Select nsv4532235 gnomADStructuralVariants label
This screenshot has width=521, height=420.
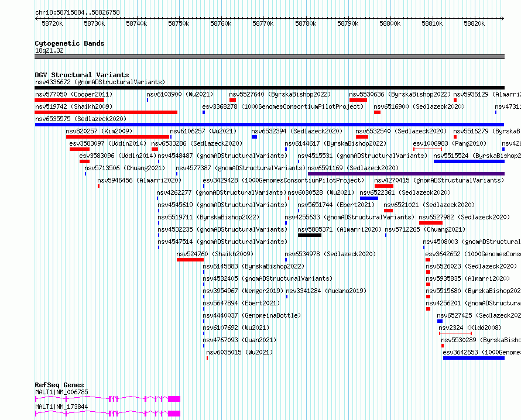click(222, 229)
